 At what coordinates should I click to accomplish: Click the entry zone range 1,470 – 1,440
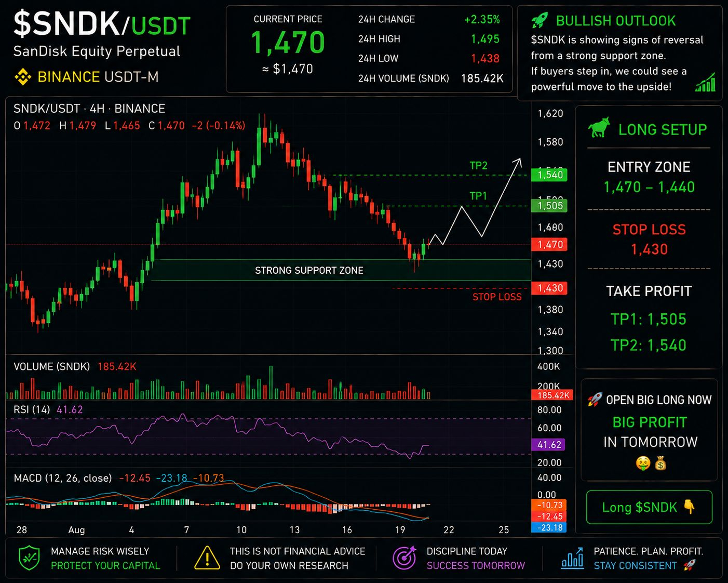649,187
